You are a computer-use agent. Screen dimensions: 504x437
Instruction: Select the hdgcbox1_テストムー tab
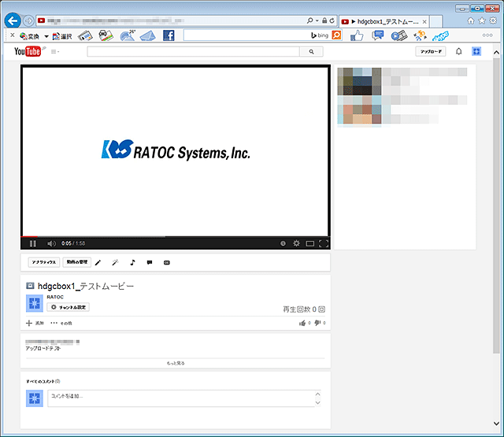(x=384, y=21)
